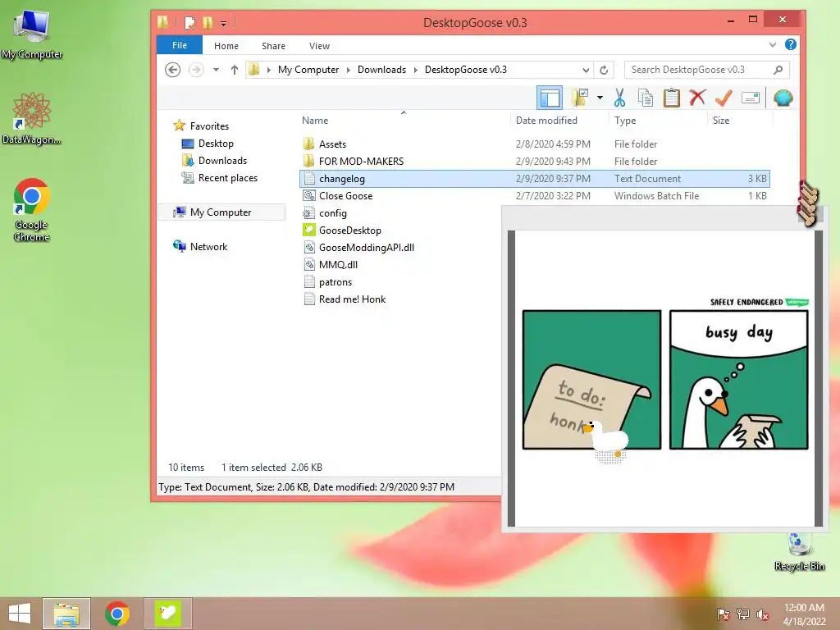Click File Explorer on the taskbar
Image resolution: width=840 pixels, height=630 pixels.
pyautogui.click(x=66, y=614)
